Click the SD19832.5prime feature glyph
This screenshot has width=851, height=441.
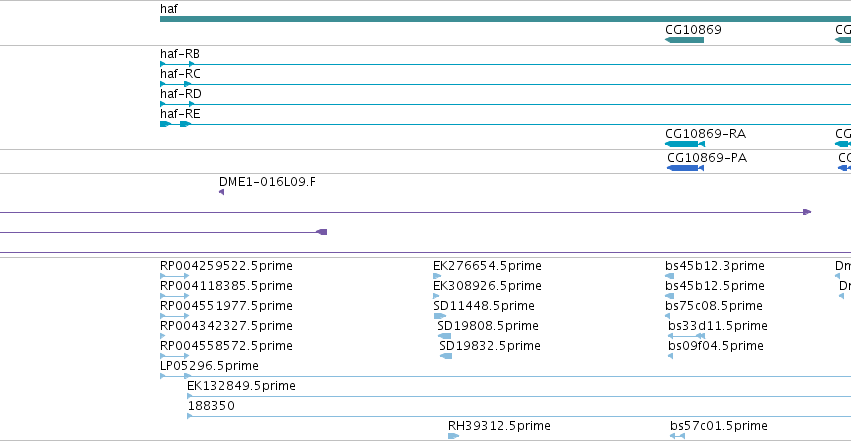(446, 356)
